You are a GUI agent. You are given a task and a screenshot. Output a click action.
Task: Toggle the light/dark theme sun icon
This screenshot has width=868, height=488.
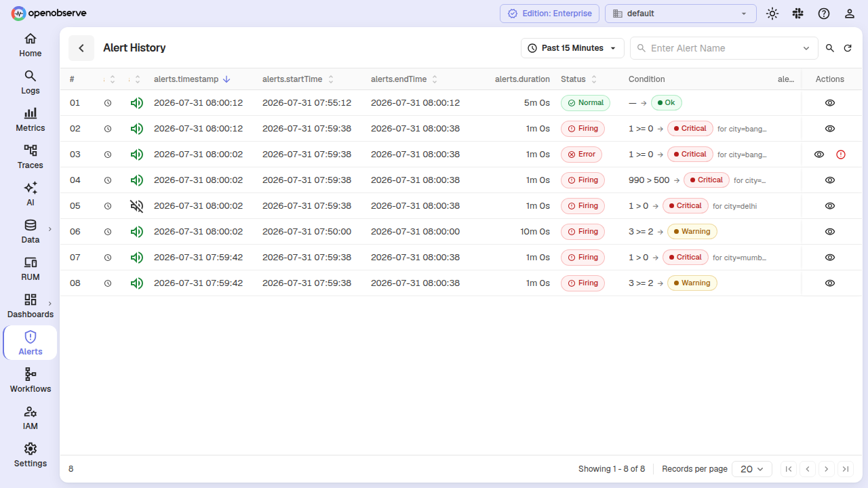point(772,14)
